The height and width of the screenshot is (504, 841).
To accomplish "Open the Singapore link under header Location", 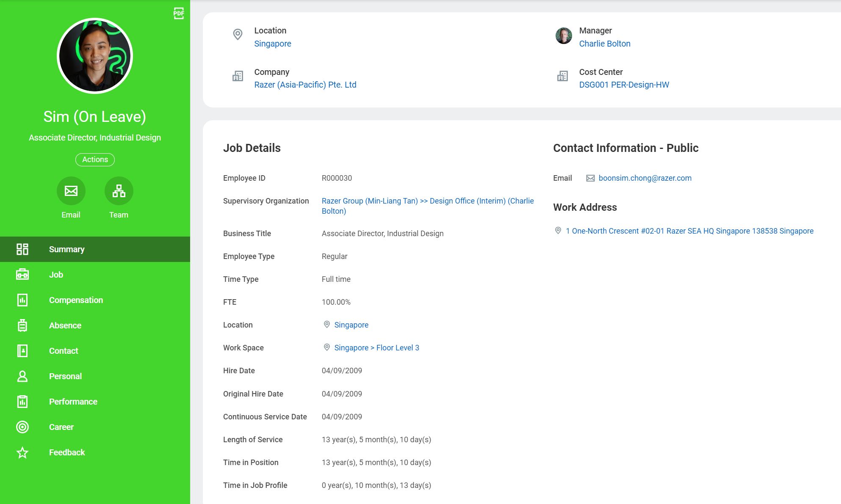I will 273,44.
